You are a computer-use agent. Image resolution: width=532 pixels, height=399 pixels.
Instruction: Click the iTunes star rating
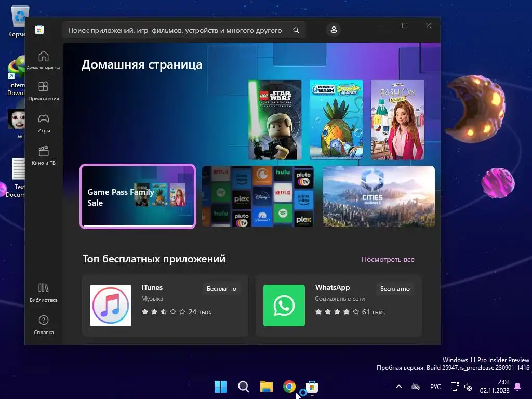click(164, 312)
